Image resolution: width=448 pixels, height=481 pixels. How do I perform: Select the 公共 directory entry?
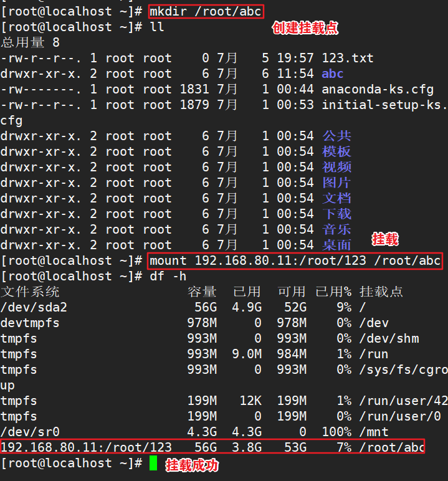pos(336,136)
